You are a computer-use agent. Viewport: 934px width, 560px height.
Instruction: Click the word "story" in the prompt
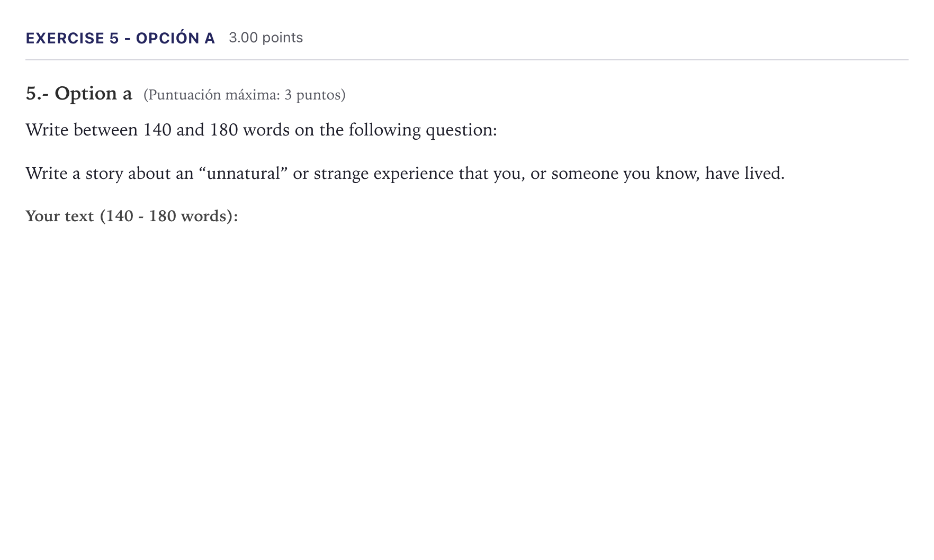pos(104,174)
